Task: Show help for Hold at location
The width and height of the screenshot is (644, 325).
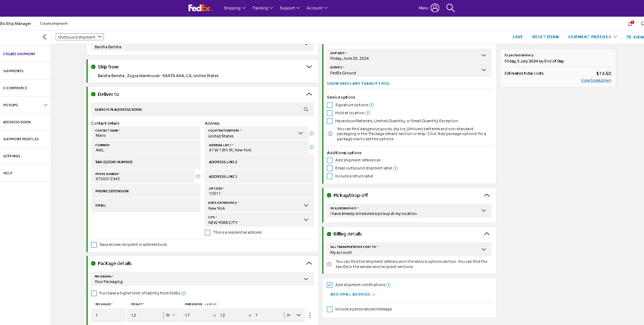Action: tap(368, 113)
